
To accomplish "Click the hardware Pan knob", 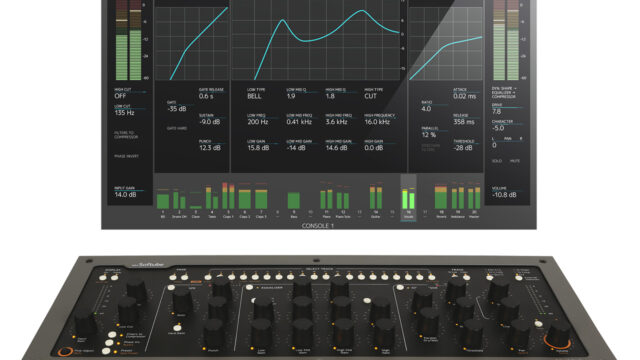I will point(519,333).
